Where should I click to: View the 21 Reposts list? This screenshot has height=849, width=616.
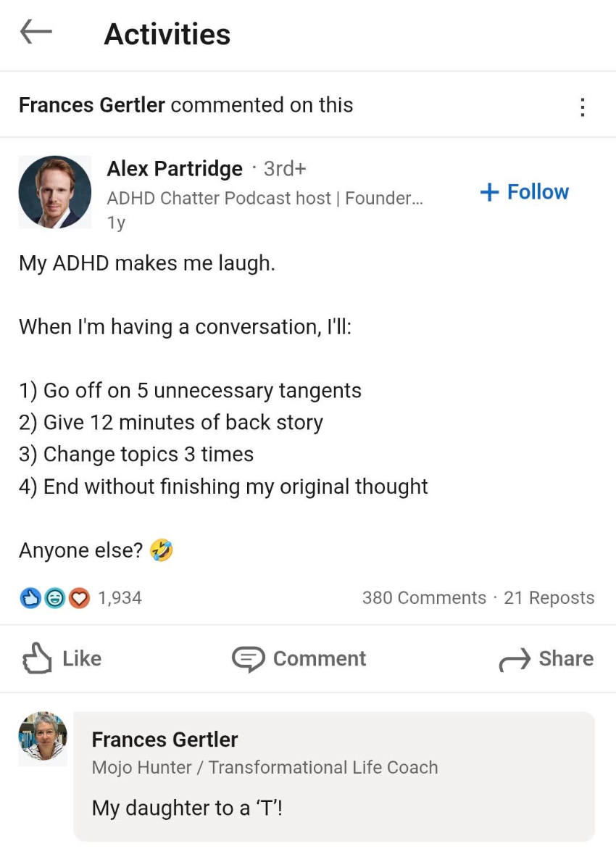coord(549,598)
